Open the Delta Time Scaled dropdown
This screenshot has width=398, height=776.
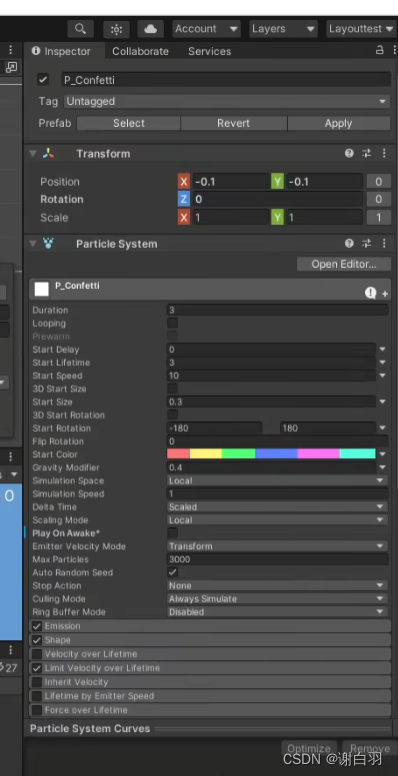[x=277, y=507]
